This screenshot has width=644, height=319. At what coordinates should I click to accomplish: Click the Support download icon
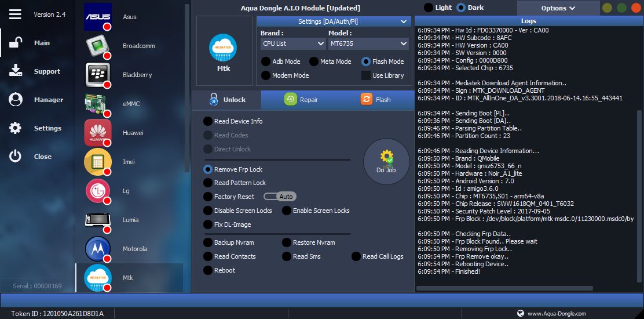click(16, 71)
